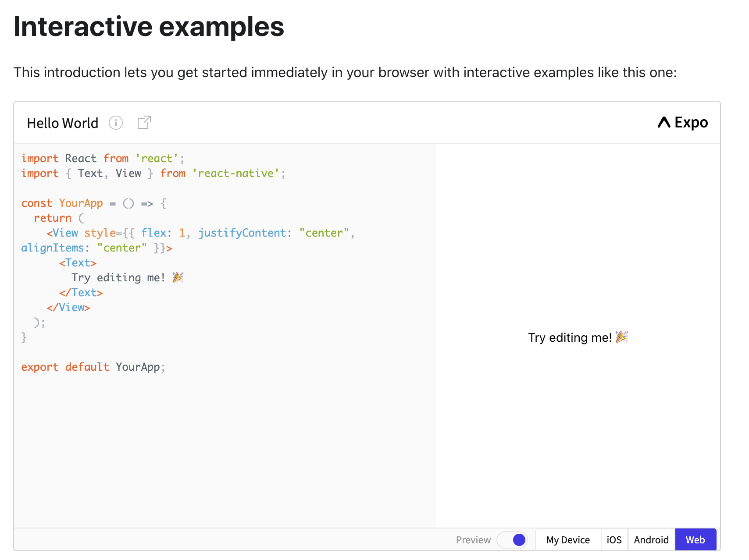
Task: Click the Preview label
Action: click(x=473, y=540)
